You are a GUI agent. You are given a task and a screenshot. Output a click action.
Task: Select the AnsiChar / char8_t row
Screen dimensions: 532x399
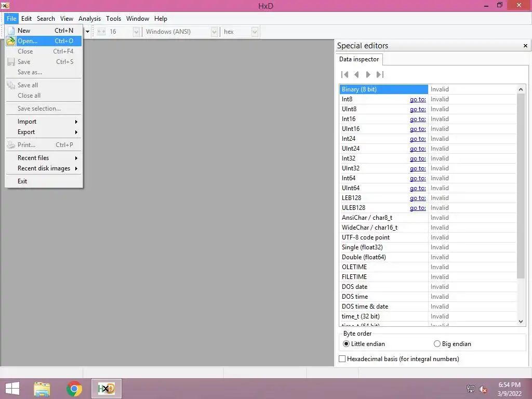pyautogui.click(x=428, y=218)
